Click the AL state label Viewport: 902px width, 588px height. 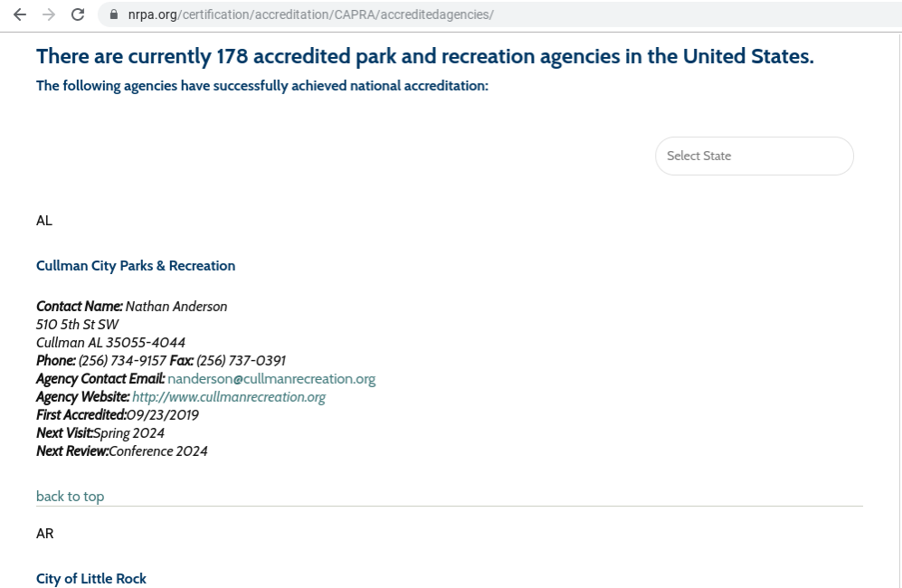(x=44, y=221)
